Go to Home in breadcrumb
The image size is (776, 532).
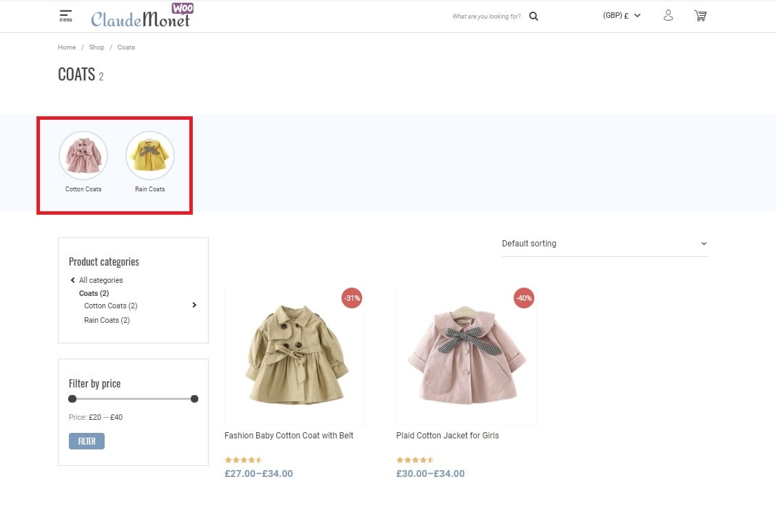pyautogui.click(x=67, y=47)
